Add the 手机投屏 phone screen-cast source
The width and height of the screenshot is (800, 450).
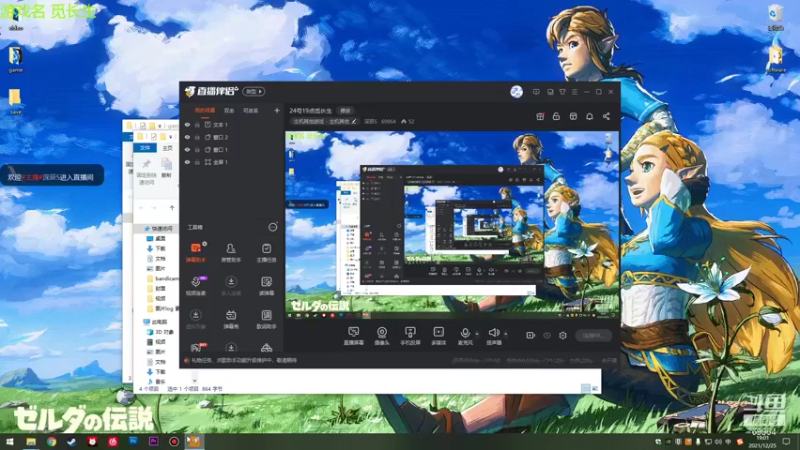pos(410,336)
